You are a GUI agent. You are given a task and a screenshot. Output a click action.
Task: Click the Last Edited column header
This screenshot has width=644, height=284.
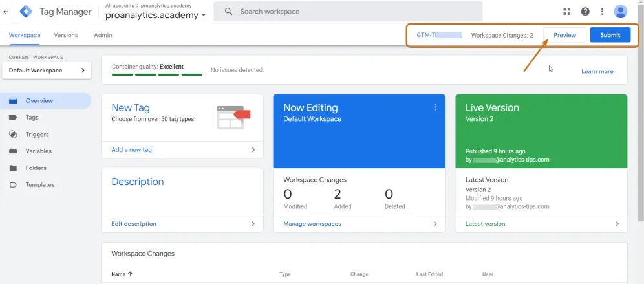click(429, 274)
